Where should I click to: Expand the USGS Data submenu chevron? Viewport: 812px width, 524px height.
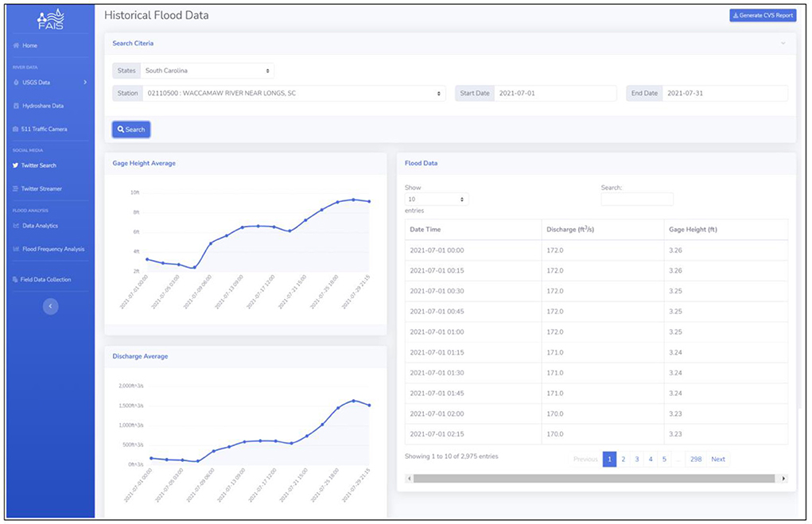click(85, 83)
